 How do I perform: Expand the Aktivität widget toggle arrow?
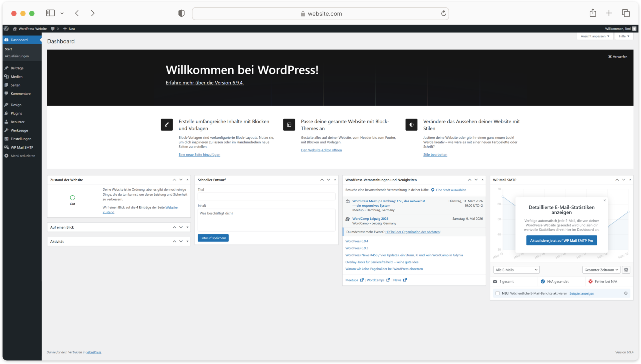(x=187, y=241)
